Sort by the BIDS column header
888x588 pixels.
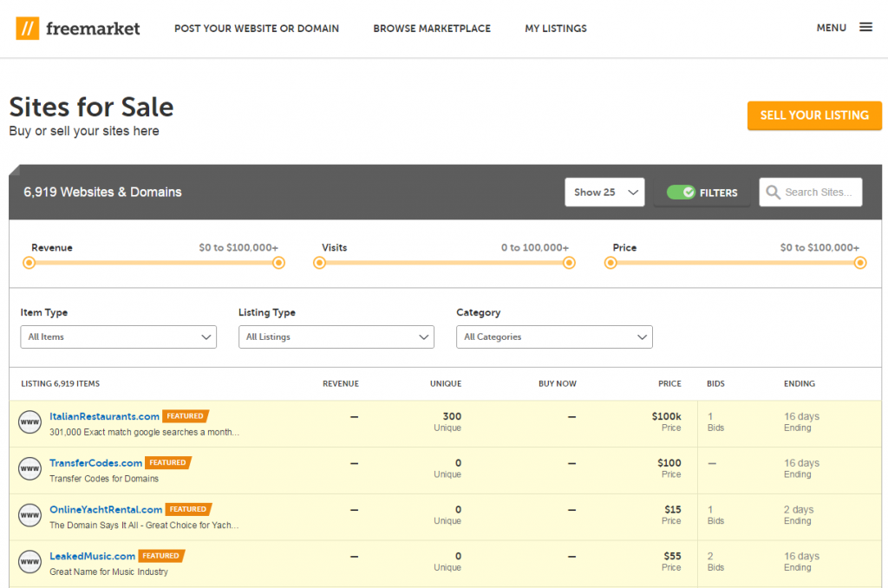point(715,383)
